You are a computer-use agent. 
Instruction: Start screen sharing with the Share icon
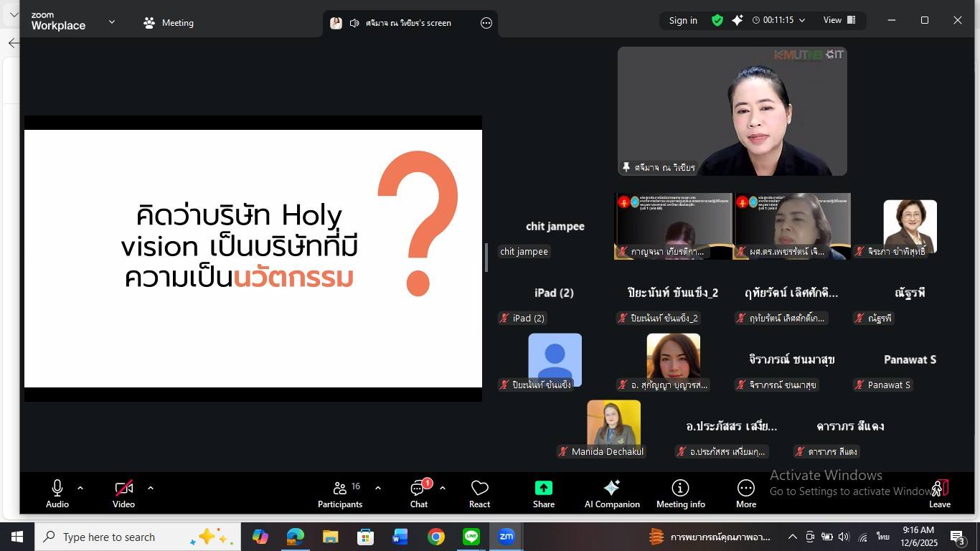coord(543,494)
